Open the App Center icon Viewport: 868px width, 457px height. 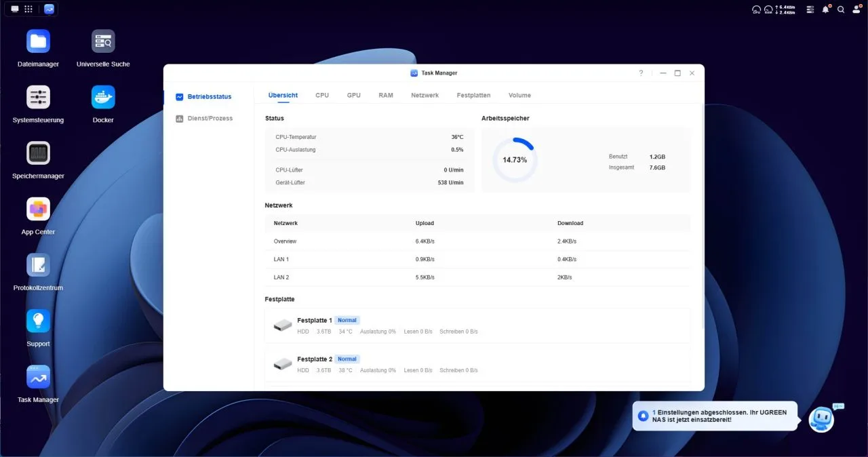(38, 209)
